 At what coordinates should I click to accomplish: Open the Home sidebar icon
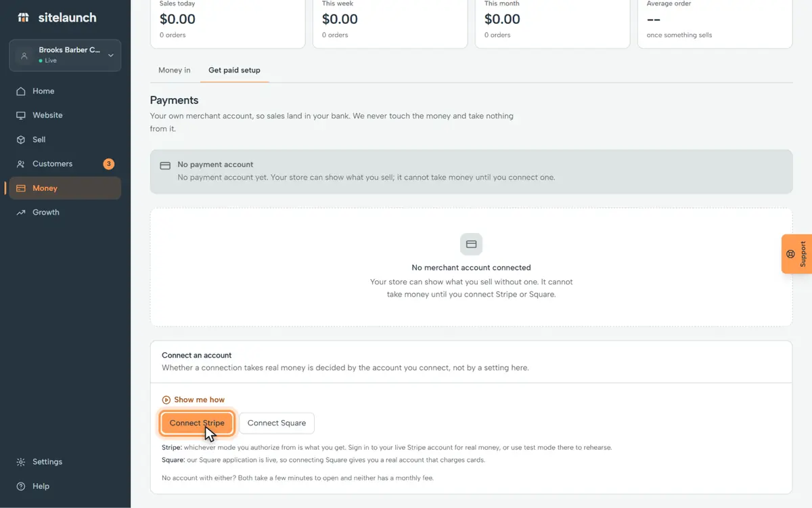[21, 91]
